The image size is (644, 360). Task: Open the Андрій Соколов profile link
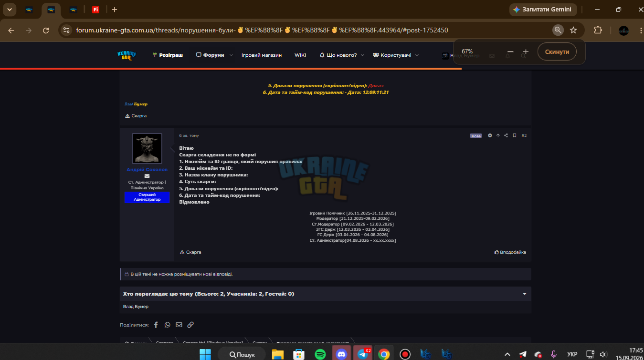(x=147, y=170)
